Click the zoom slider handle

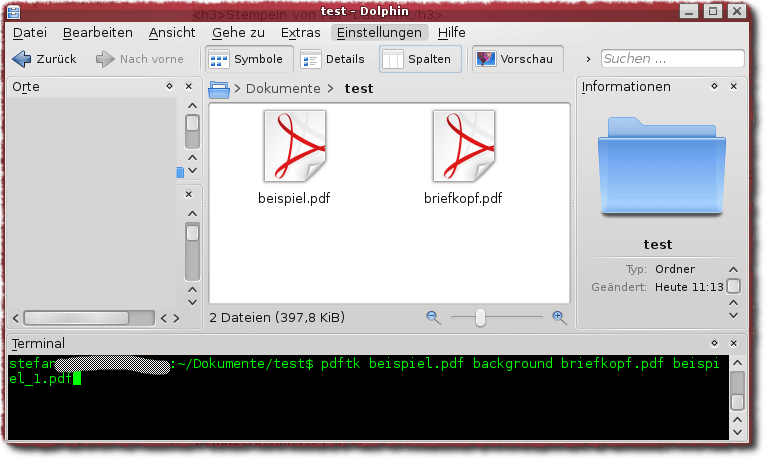pyautogui.click(x=481, y=318)
